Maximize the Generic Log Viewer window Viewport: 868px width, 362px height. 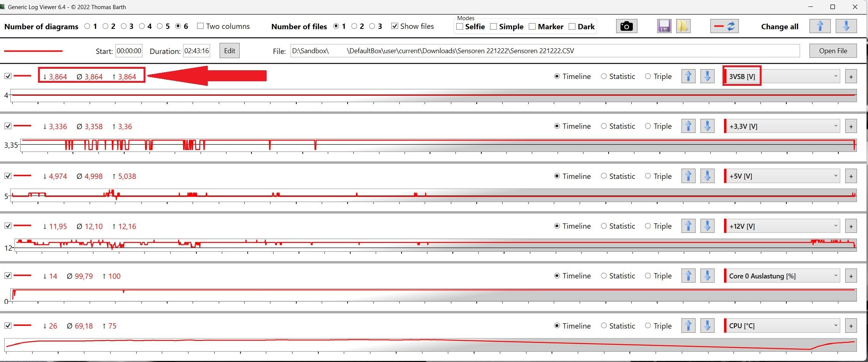(x=833, y=7)
